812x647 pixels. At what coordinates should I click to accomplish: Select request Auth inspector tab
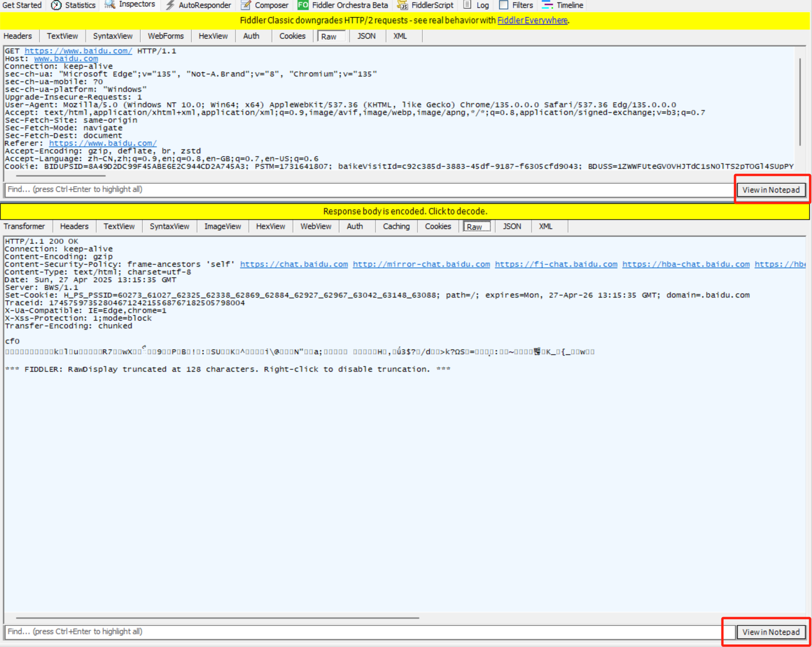click(251, 36)
